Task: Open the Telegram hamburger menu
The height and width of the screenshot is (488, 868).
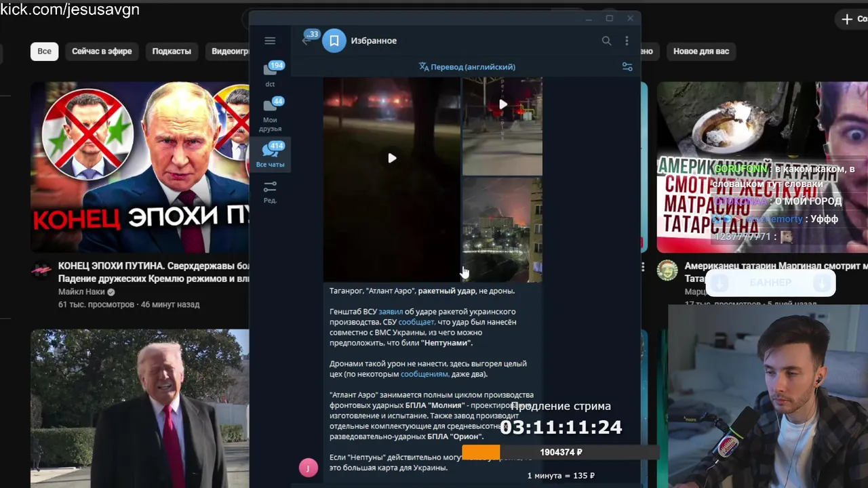Action: [270, 41]
